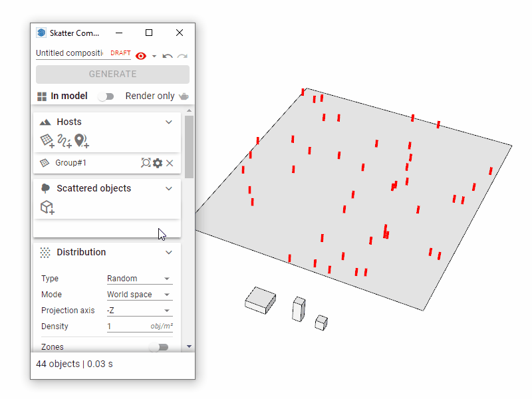
Task: Open Group#1 host settings gear
Action: (x=158, y=163)
